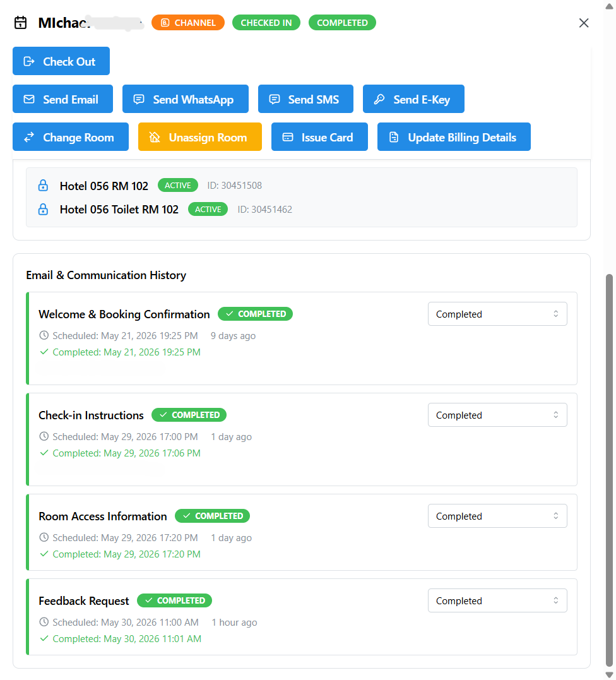Click the 'Email & Communication History' heading
The width and height of the screenshot is (616, 680).
point(106,275)
